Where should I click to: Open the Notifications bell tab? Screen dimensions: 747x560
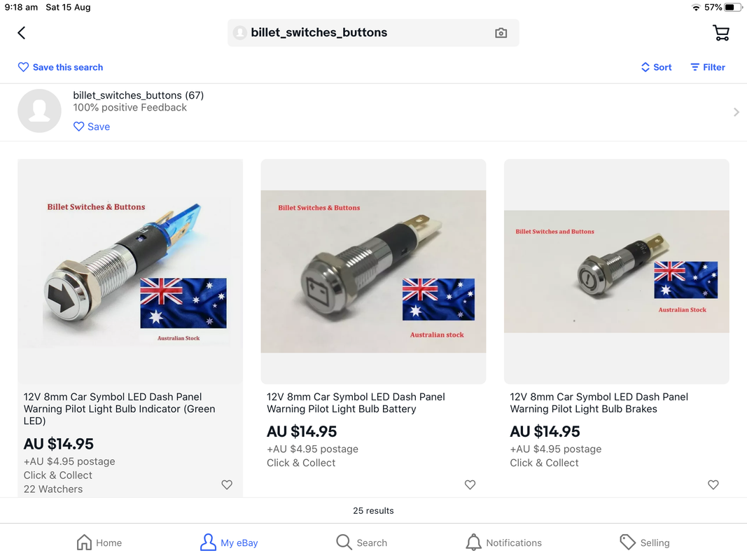pyautogui.click(x=503, y=542)
